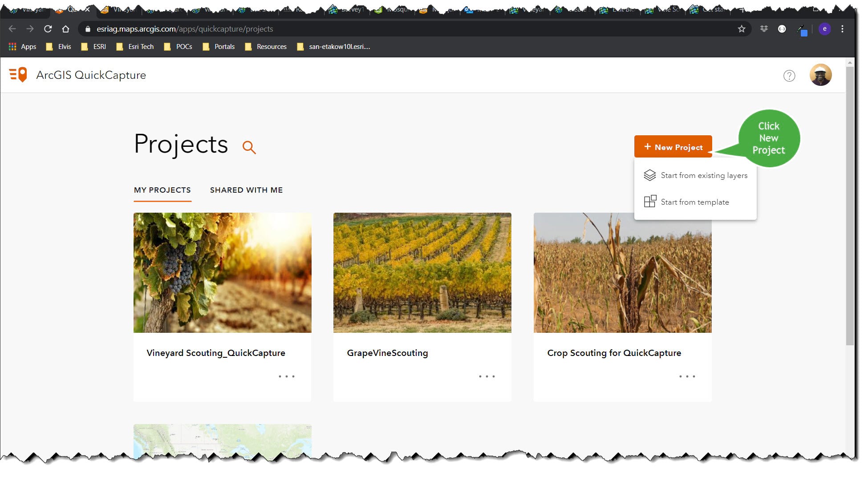
Task: Click the ArcGIS QuickCapture title text
Action: (91, 75)
